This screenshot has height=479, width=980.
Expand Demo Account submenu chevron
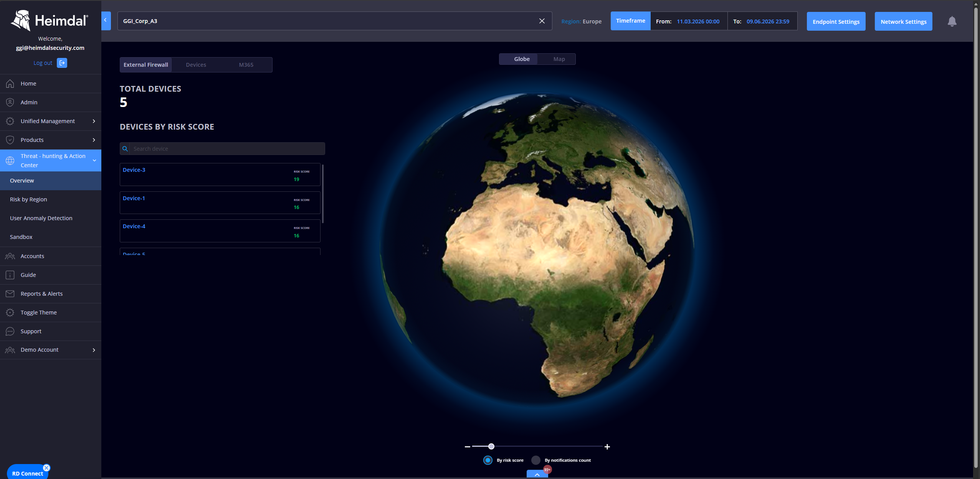pos(94,350)
